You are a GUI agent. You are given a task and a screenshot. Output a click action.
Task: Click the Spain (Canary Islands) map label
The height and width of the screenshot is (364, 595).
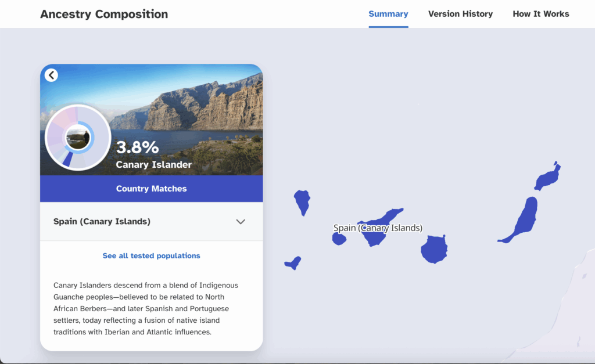[378, 228]
